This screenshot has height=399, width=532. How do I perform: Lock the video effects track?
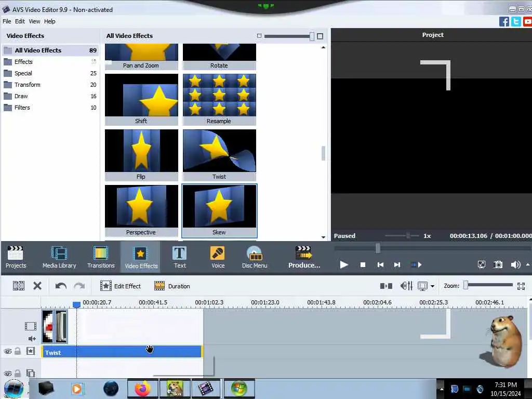(x=18, y=351)
